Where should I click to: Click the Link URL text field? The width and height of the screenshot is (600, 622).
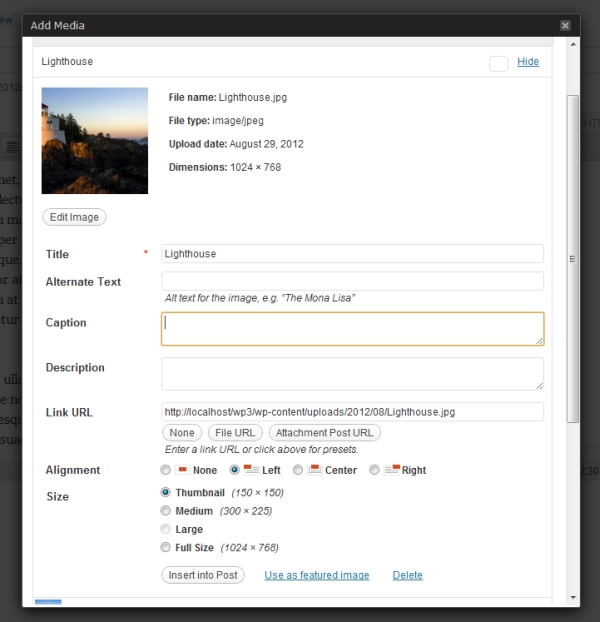(352, 412)
